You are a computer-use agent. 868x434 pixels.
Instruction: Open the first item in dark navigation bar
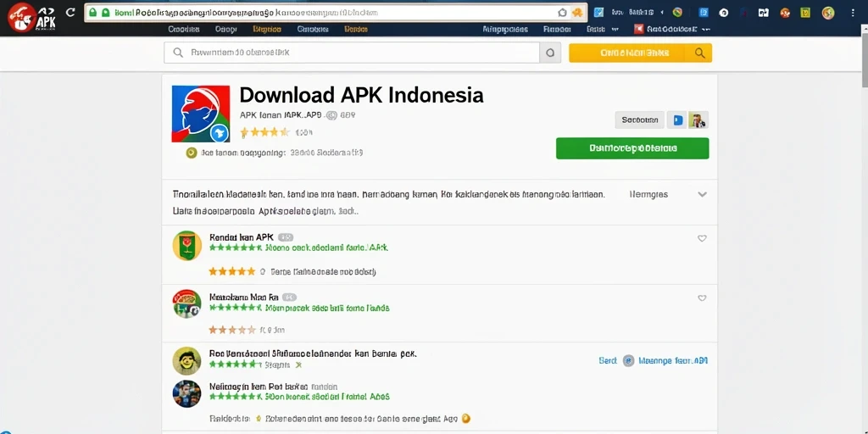184,30
